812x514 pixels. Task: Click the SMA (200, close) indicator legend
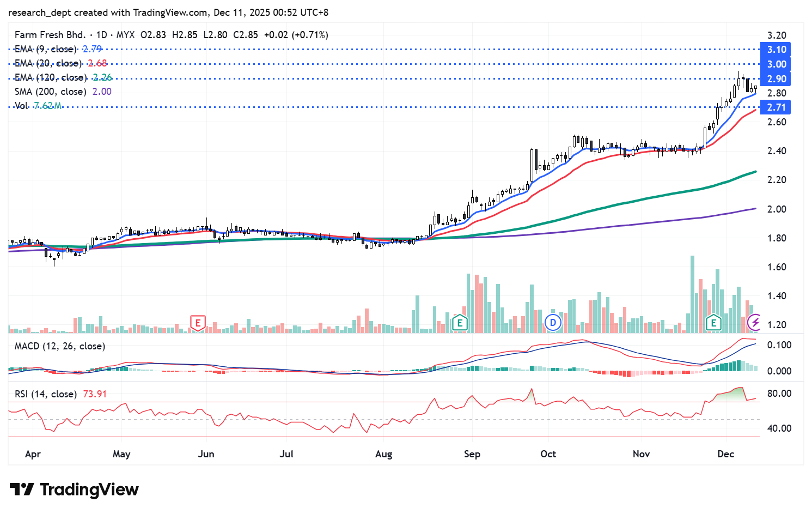(50, 92)
